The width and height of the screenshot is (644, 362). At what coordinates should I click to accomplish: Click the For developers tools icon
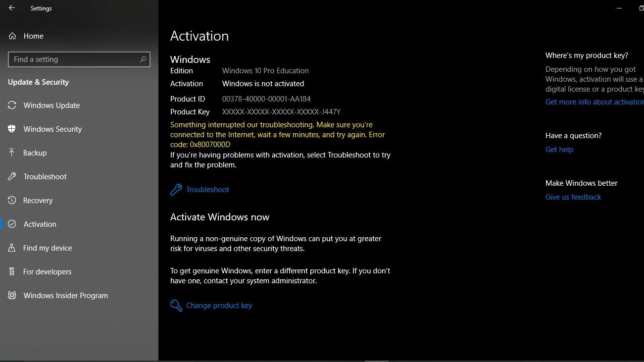coord(12,272)
